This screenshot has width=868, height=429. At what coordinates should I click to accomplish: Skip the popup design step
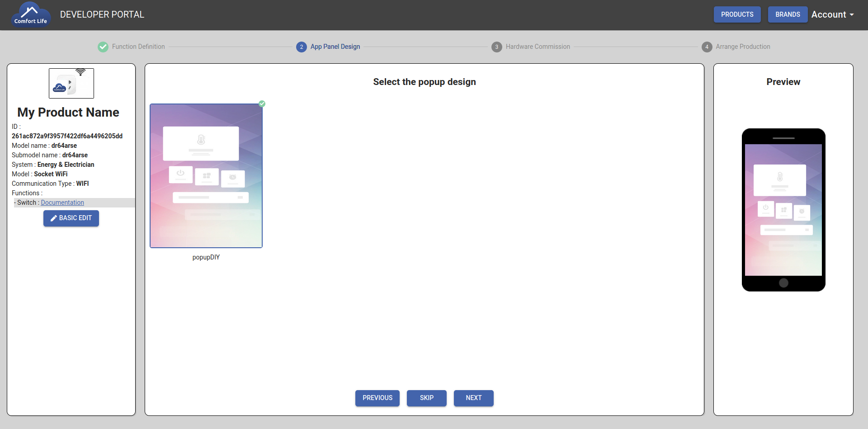point(426,398)
